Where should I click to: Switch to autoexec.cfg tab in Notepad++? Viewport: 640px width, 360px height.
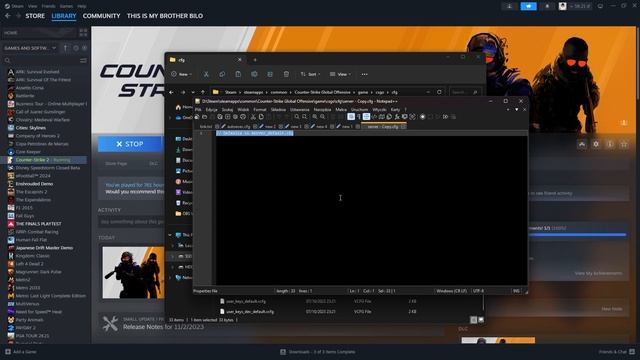coord(238,127)
